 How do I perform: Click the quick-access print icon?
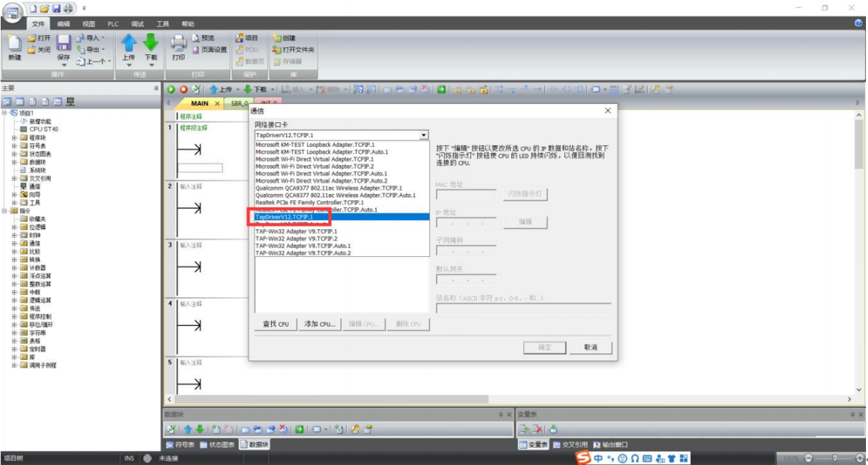pos(68,8)
